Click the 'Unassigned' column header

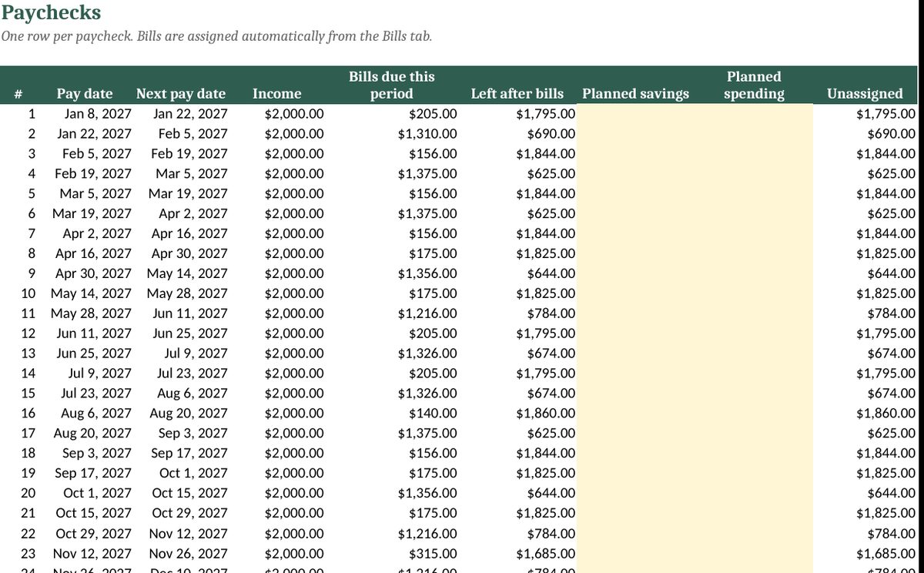pos(865,94)
